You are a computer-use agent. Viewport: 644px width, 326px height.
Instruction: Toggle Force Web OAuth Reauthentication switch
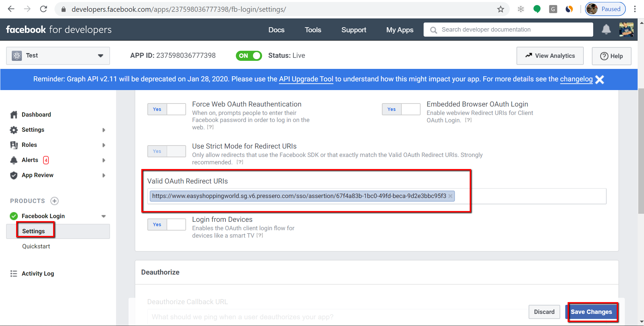click(x=167, y=109)
